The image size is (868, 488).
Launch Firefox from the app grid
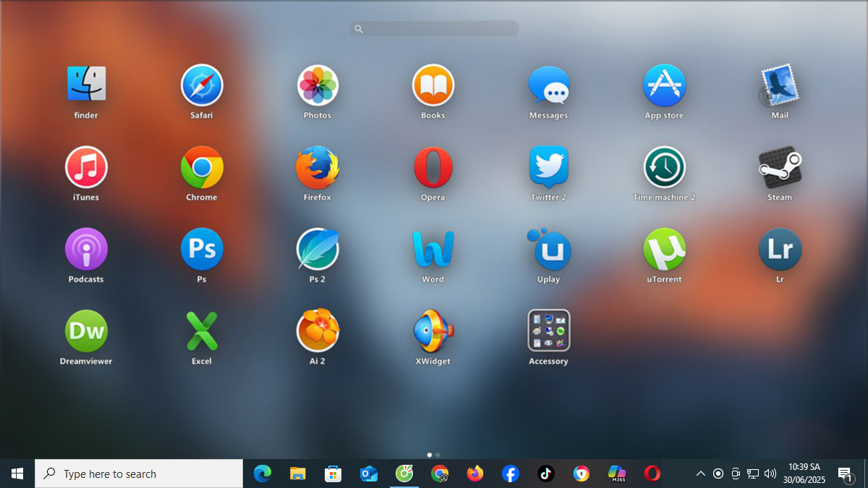click(x=318, y=167)
